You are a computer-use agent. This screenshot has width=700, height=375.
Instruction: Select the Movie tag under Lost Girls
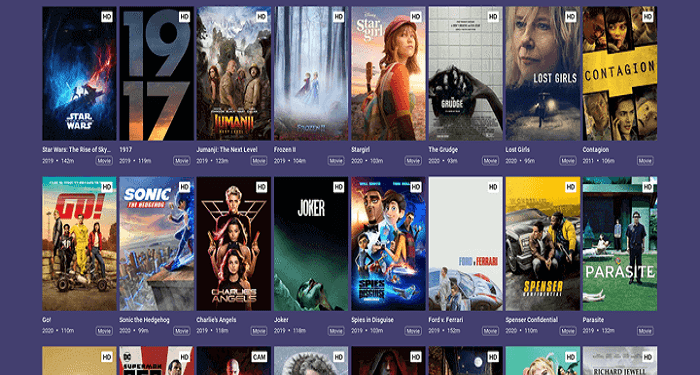pyautogui.click(x=567, y=161)
